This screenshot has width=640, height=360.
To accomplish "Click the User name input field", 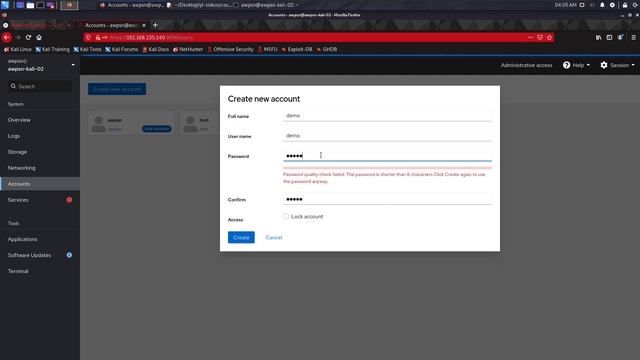I will pyautogui.click(x=387, y=136).
